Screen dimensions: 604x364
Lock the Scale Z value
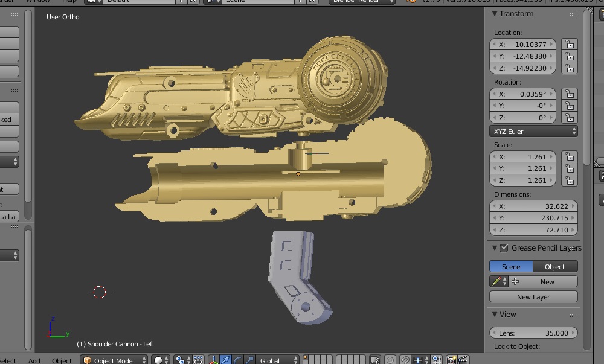[x=570, y=180]
